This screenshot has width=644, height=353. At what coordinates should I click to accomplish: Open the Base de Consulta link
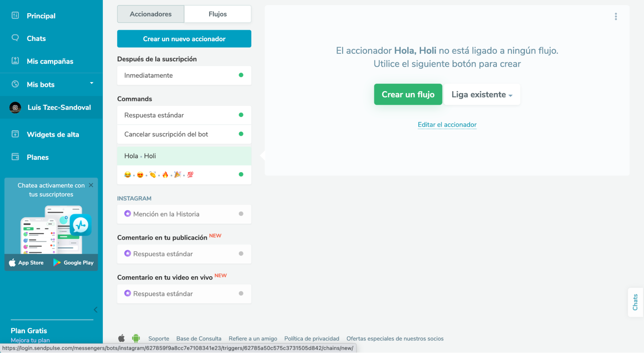pos(199,338)
